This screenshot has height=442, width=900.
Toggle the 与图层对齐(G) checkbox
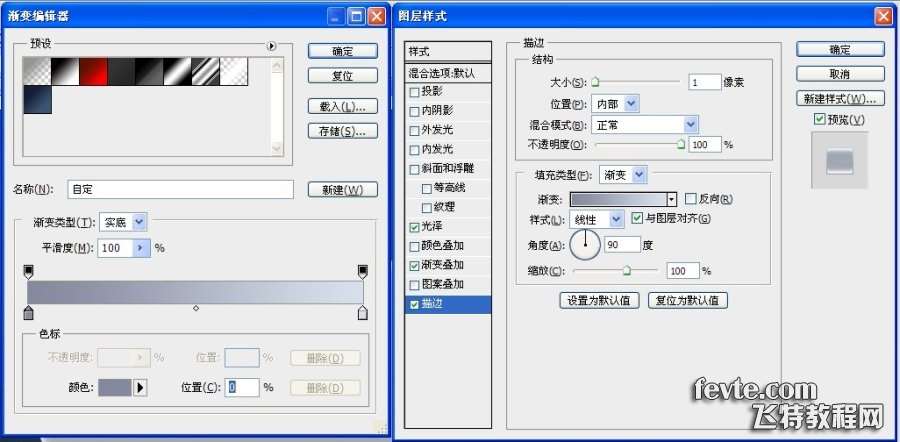point(636,218)
